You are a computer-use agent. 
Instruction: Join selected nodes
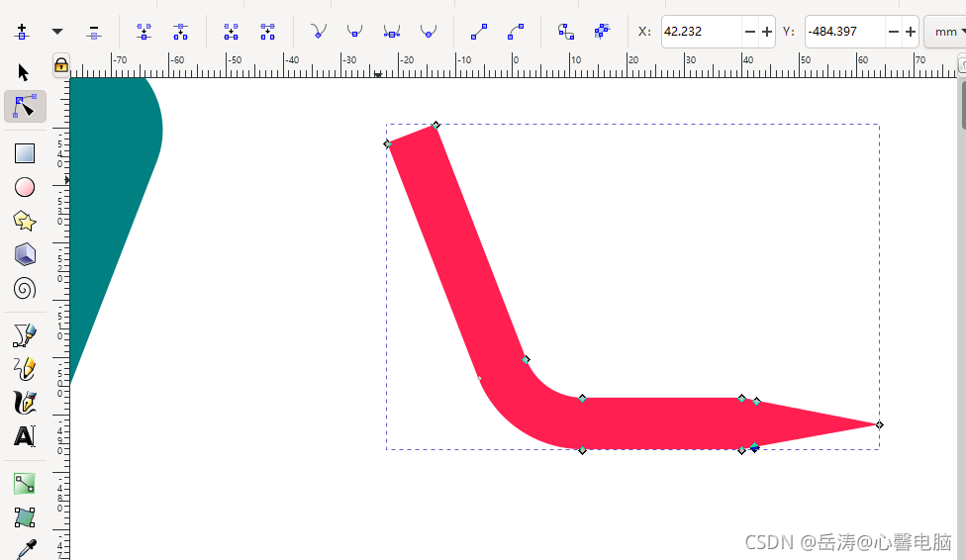(144, 32)
